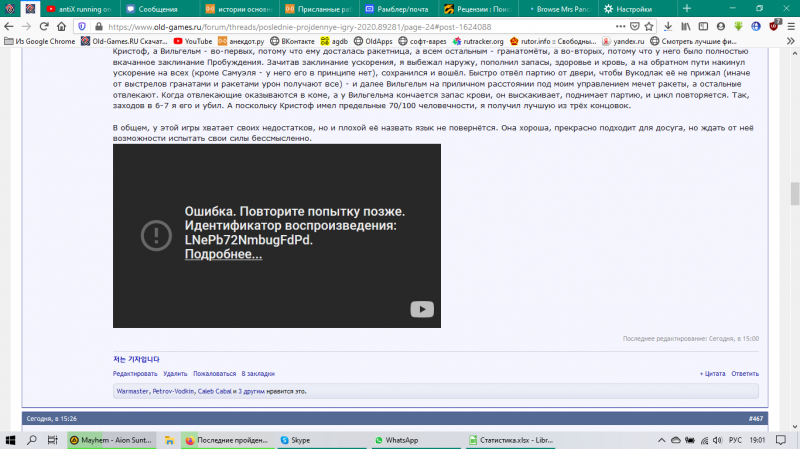Click the green download-arrow extension

pyautogui.click(x=738, y=27)
